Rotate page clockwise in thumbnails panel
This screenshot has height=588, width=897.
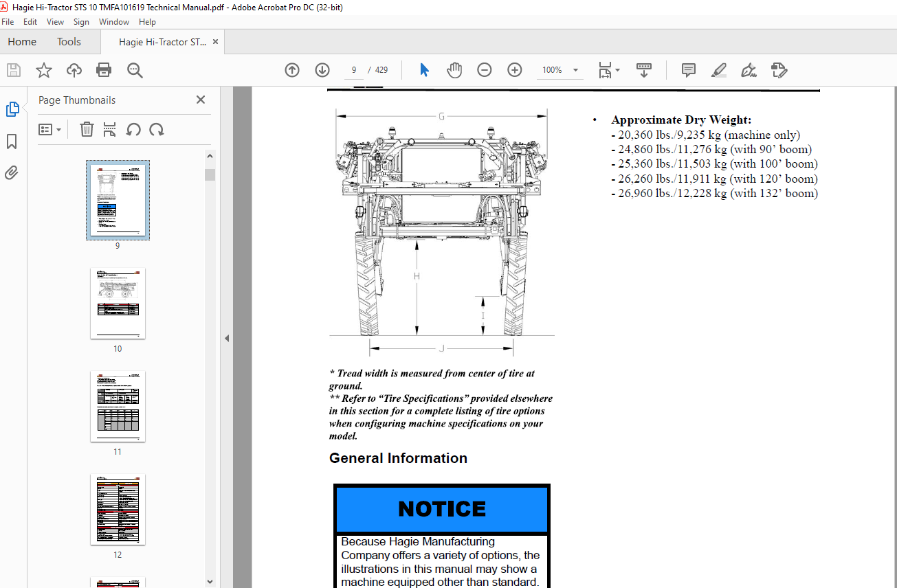156,129
